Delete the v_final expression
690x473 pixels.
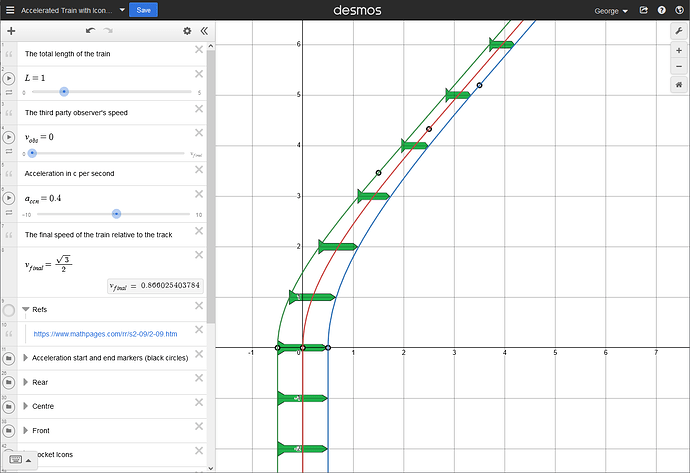pos(199,254)
